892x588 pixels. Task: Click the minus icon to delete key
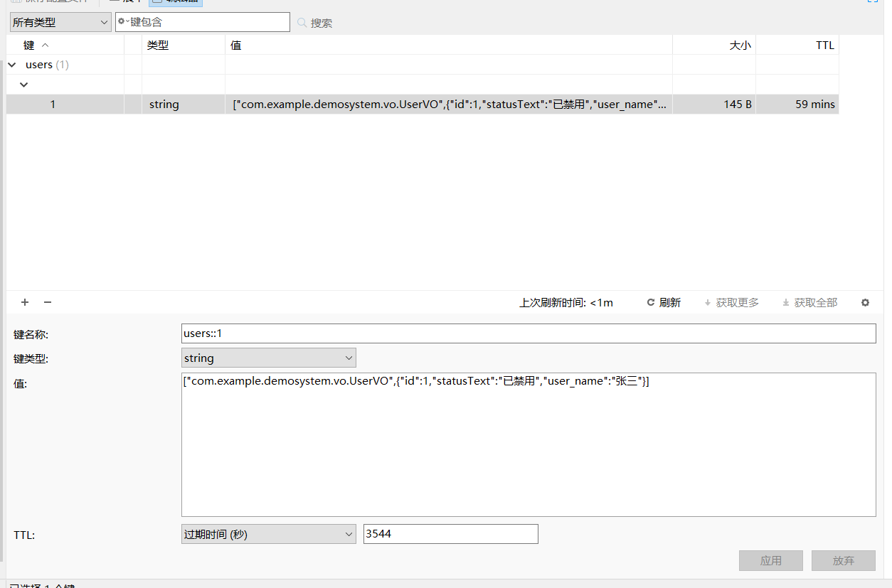[48, 302]
